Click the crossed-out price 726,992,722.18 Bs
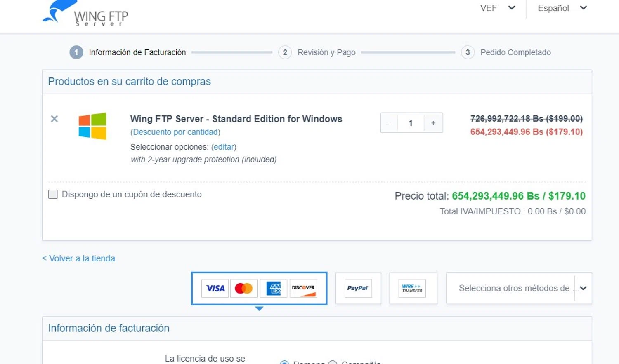619x364 pixels. pos(527,119)
